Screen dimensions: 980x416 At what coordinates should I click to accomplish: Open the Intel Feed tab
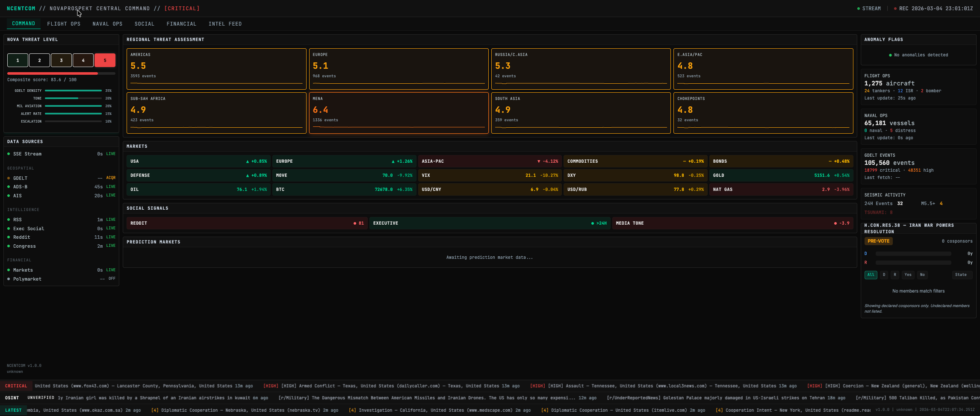225,24
